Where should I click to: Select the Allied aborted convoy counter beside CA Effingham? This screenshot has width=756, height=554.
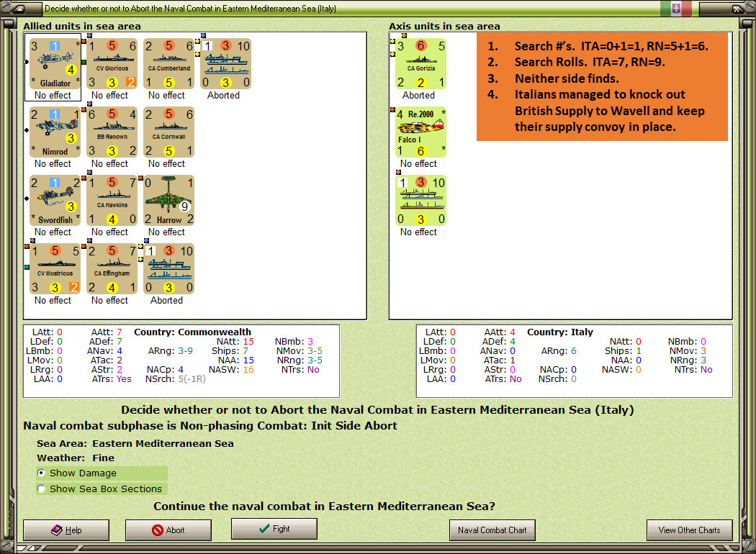click(168, 269)
